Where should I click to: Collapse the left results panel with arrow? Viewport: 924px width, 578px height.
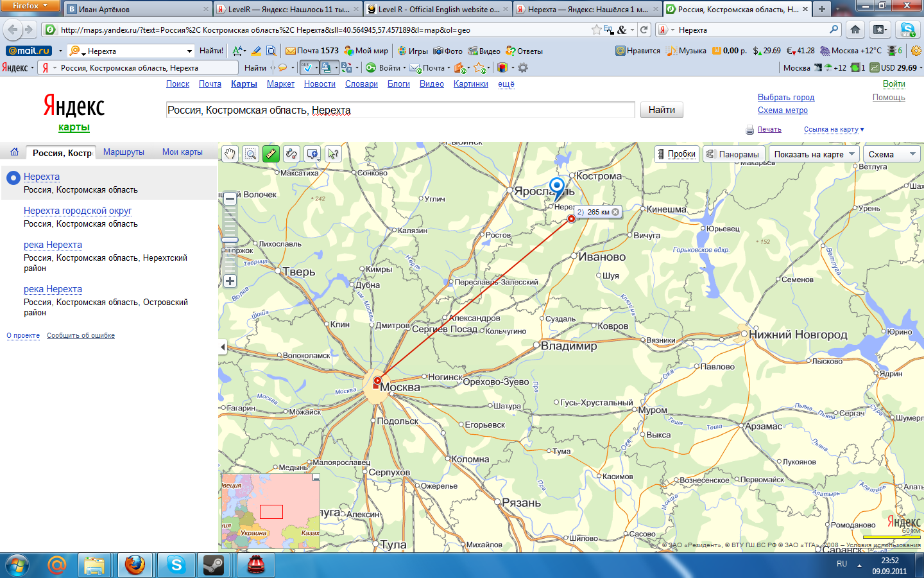pyautogui.click(x=223, y=347)
